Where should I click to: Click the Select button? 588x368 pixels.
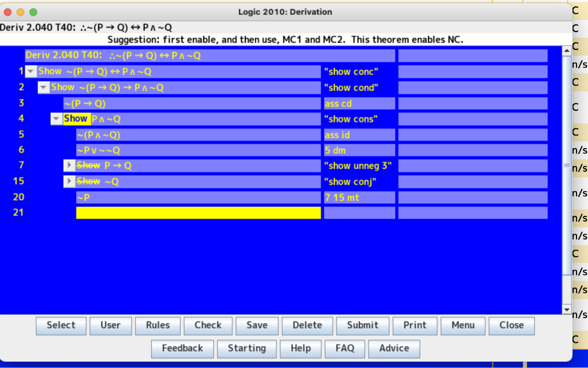point(61,326)
